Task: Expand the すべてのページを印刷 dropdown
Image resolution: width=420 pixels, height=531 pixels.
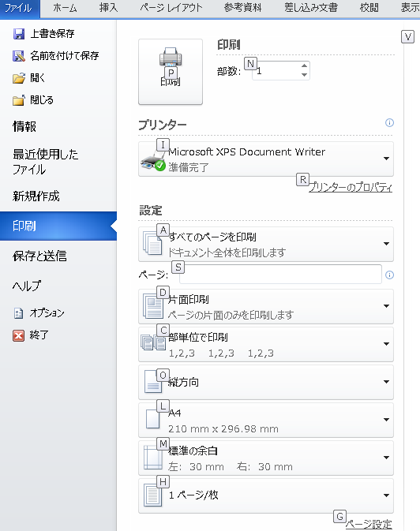Action: (266, 244)
